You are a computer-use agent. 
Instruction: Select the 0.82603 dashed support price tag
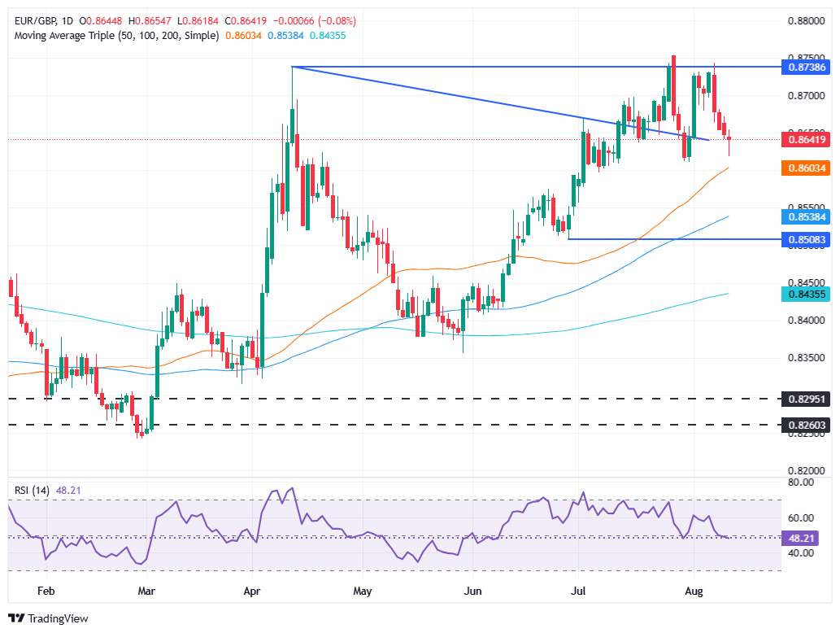click(x=804, y=425)
